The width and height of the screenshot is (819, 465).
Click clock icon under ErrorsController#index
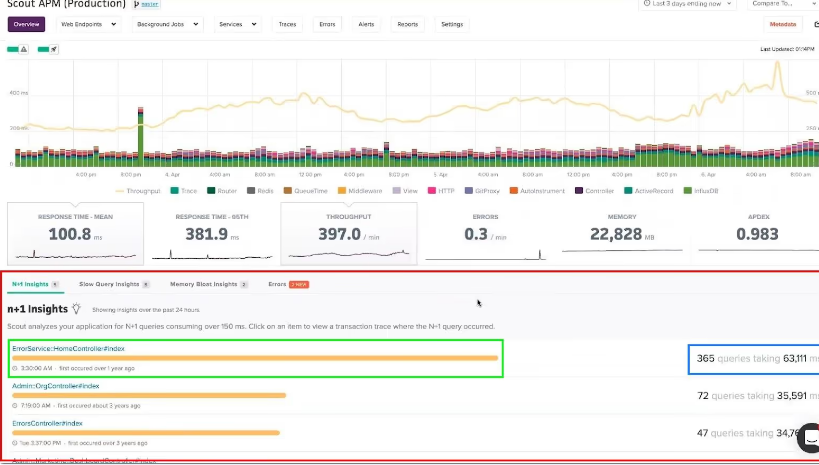click(15, 443)
